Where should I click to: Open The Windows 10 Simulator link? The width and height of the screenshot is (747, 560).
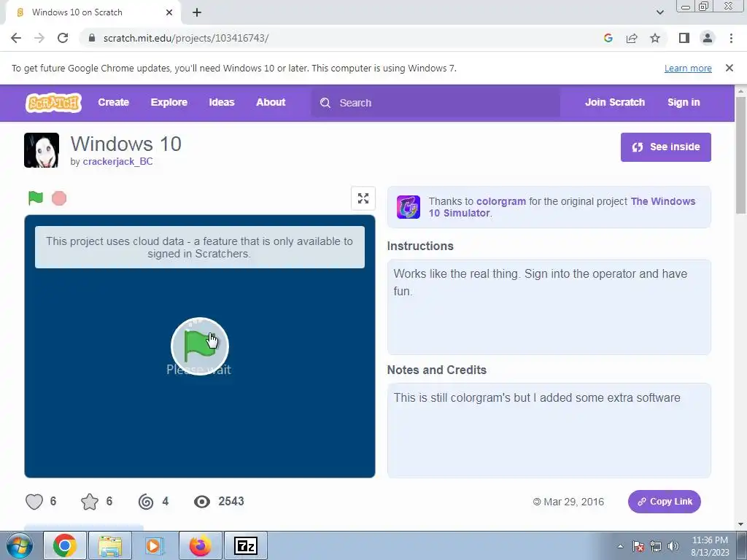click(562, 207)
